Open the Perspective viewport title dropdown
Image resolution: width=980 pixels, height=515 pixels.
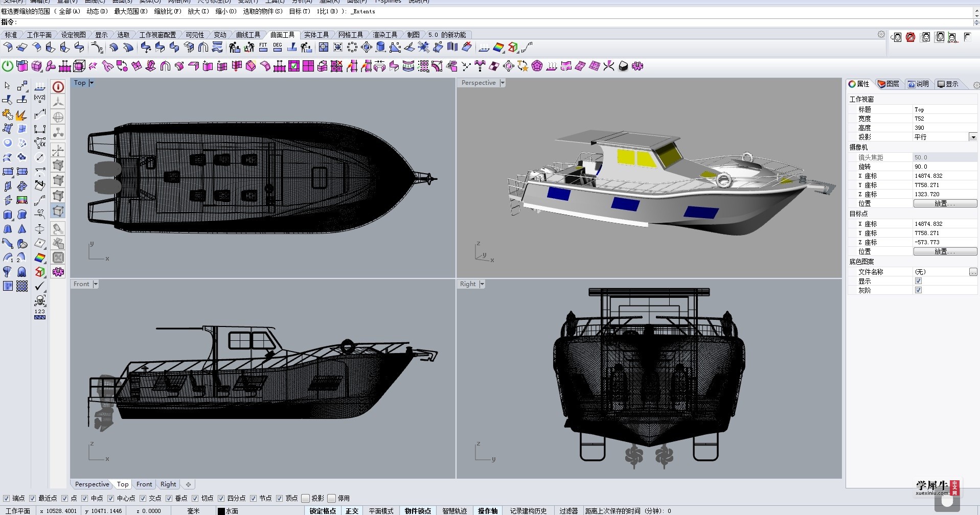503,83
